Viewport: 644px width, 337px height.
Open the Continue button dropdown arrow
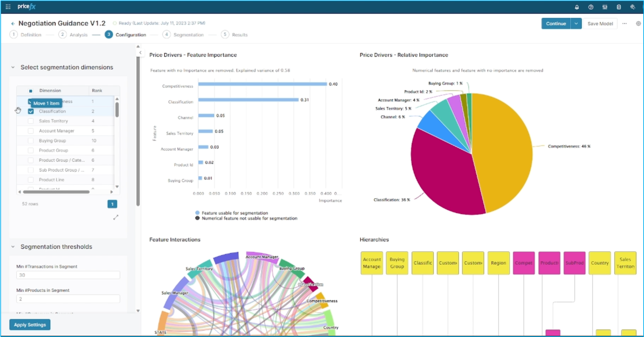pos(576,24)
